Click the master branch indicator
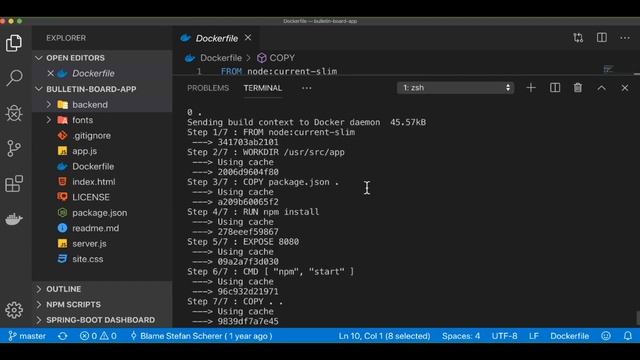This screenshot has height=360, width=640. [x=27, y=336]
